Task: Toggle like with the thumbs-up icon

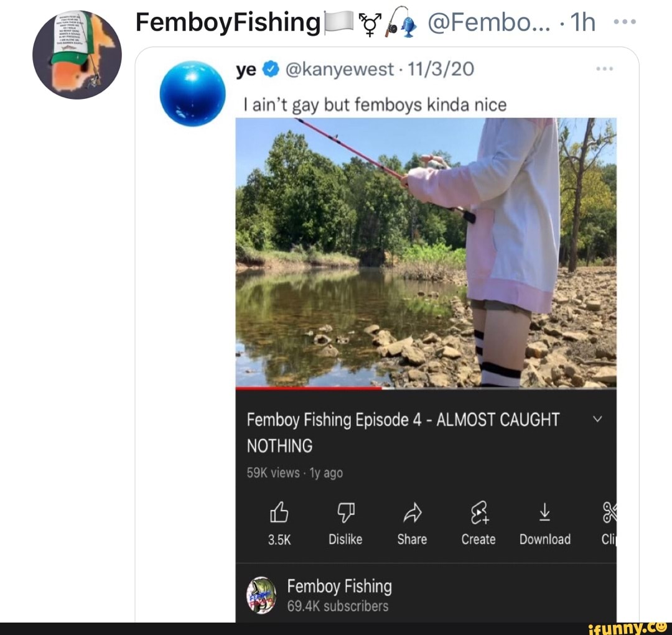Action: point(279,514)
